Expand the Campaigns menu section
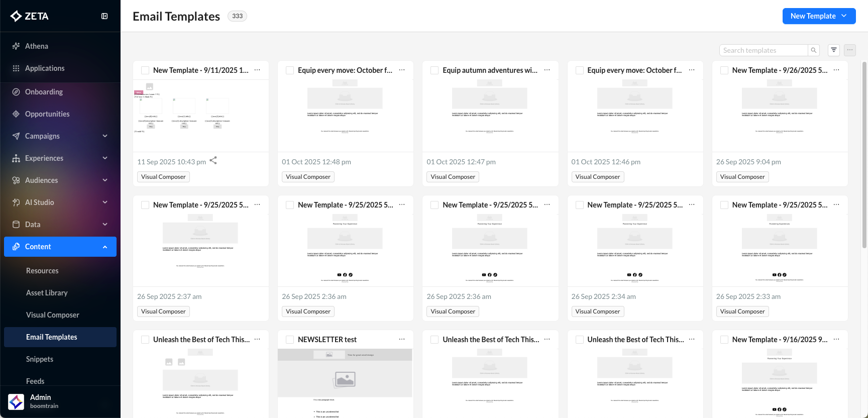 coord(60,136)
